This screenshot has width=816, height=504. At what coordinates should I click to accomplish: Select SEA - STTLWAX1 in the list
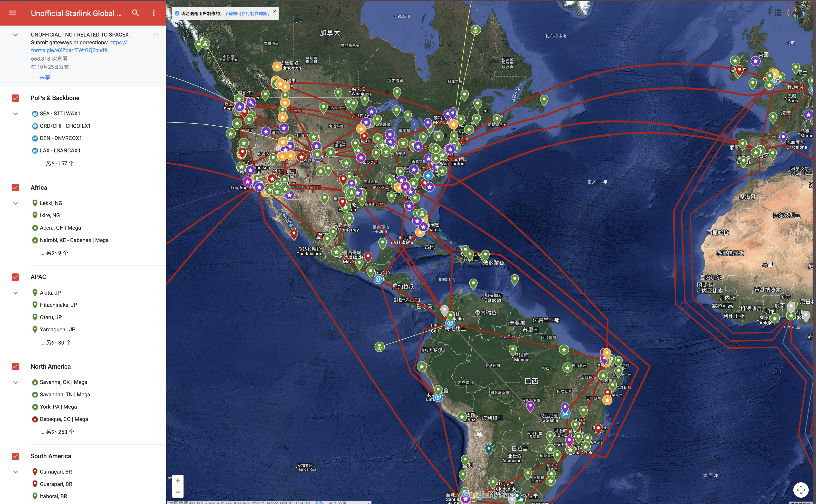tap(60, 114)
